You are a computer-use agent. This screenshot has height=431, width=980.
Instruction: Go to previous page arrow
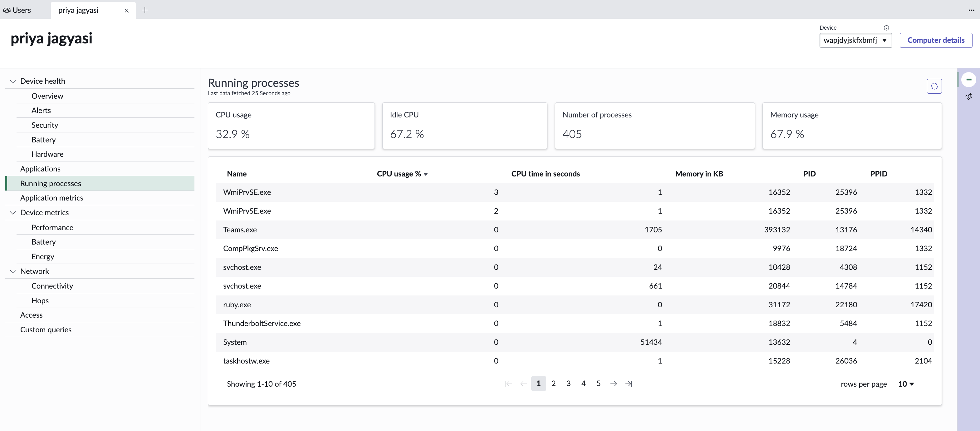pyautogui.click(x=523, y=384)
